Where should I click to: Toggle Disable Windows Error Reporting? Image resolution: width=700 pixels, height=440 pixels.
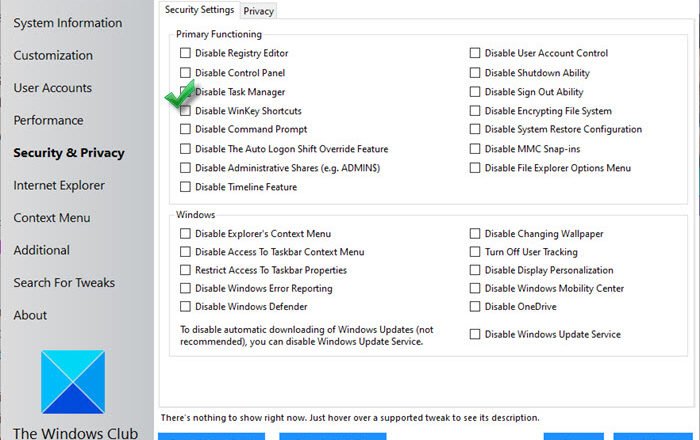tap(185, 288)
